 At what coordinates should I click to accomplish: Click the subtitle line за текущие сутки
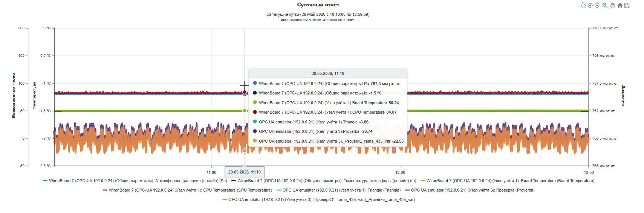(x=318, y=14)
